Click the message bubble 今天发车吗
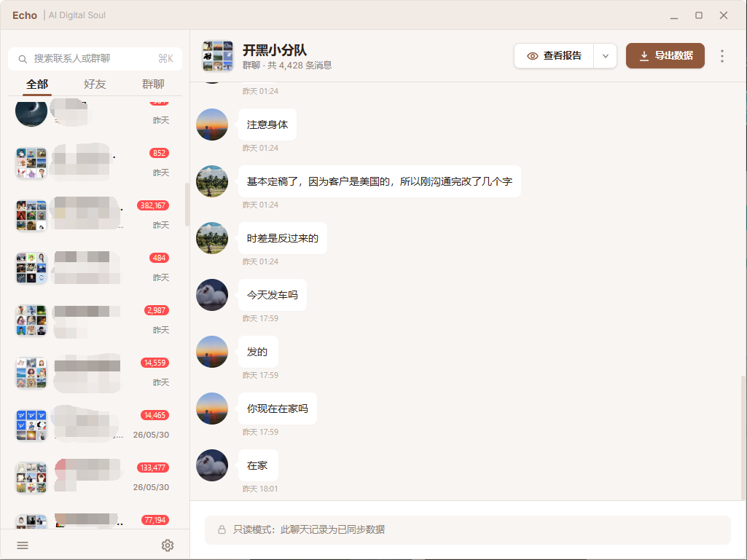 (273, 295)
